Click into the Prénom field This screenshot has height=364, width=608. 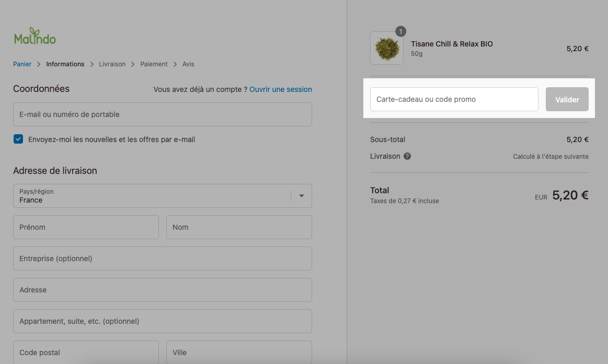click(x=86, y=227)
